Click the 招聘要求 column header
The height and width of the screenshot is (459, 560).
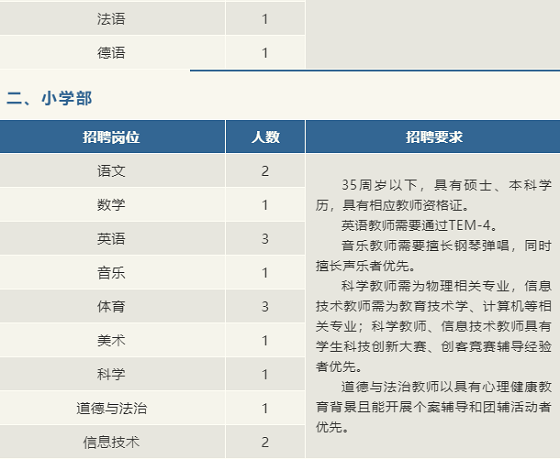433,137
